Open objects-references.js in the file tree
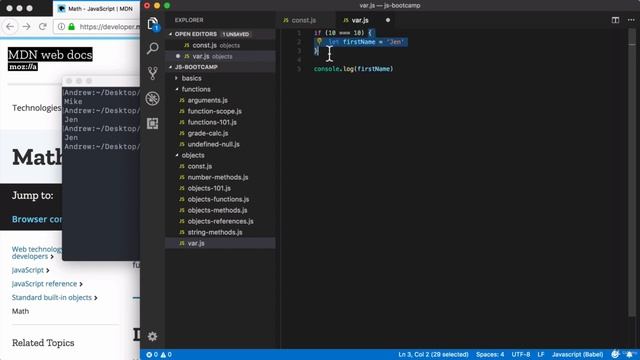The height and width of the screenshot is (360, 640). click(x=220, y=221)
